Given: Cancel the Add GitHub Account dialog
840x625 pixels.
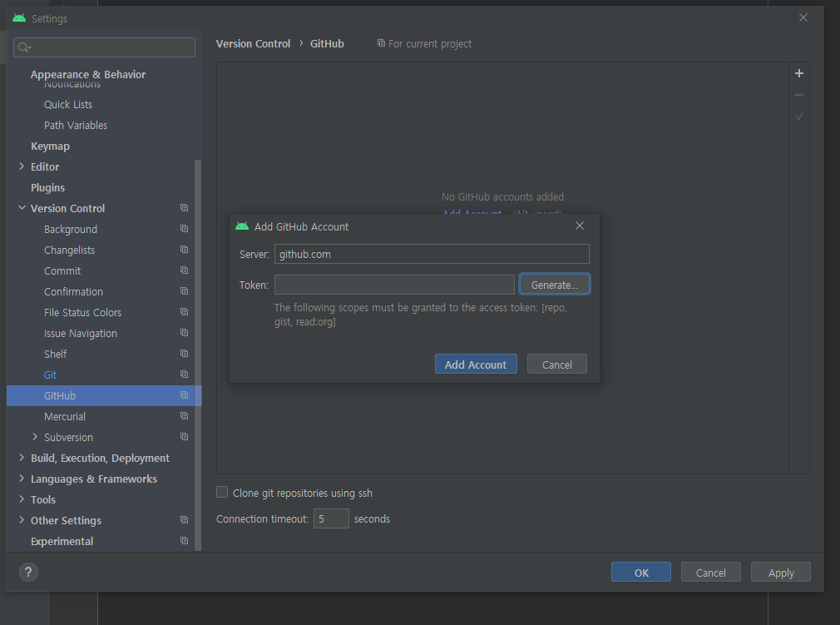Looking at the screenshot, I should click(557, 365).
